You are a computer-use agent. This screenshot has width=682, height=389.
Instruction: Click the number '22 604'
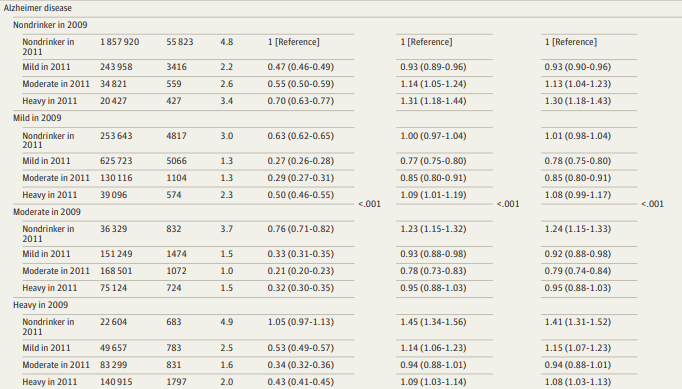[114, 322]
